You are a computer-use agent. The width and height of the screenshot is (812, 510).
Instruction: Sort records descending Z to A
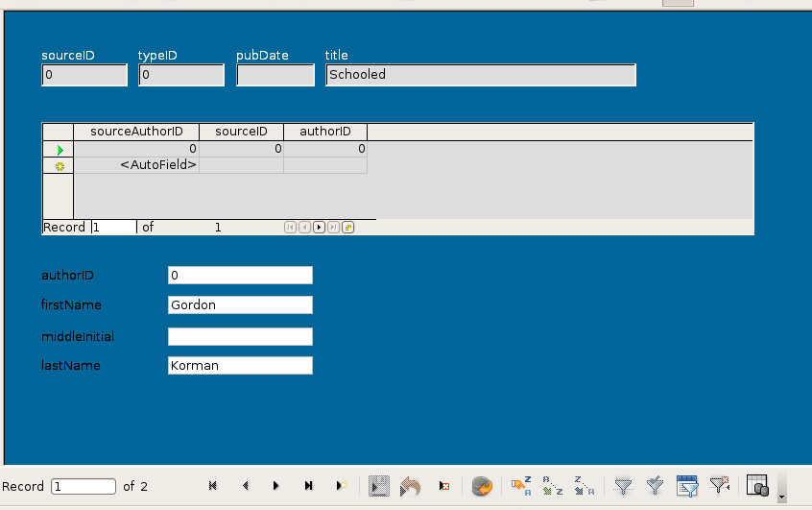[x=584, y=486]
